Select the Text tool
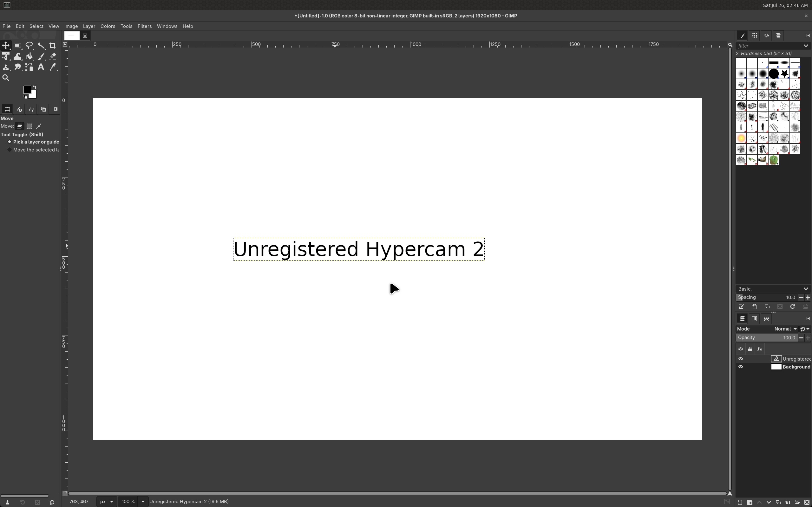This screenshot has width=812, height=507. point(41,67)
